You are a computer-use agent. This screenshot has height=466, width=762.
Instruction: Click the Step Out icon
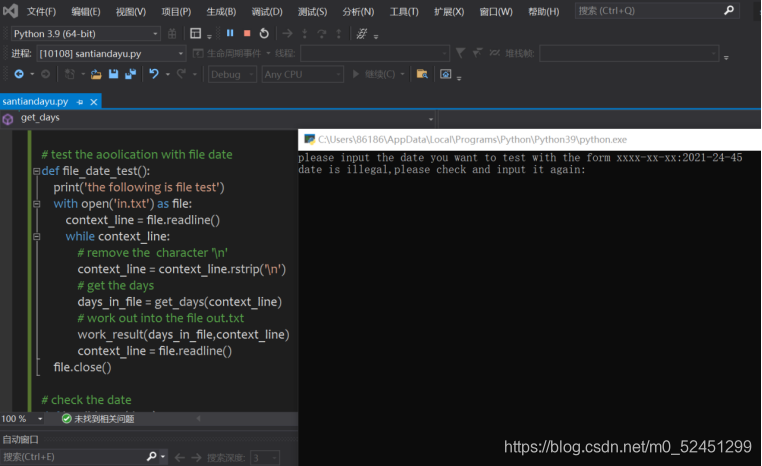point(339,33)
